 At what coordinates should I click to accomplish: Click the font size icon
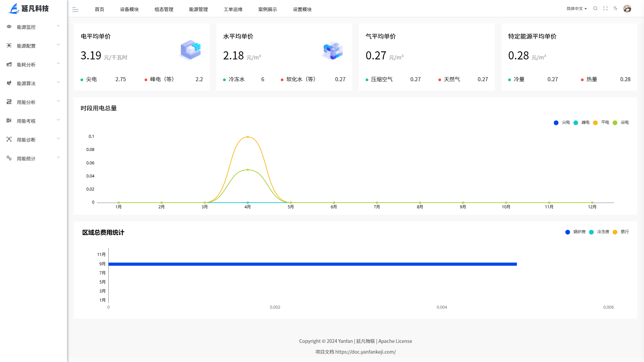[x=615, y=9]
